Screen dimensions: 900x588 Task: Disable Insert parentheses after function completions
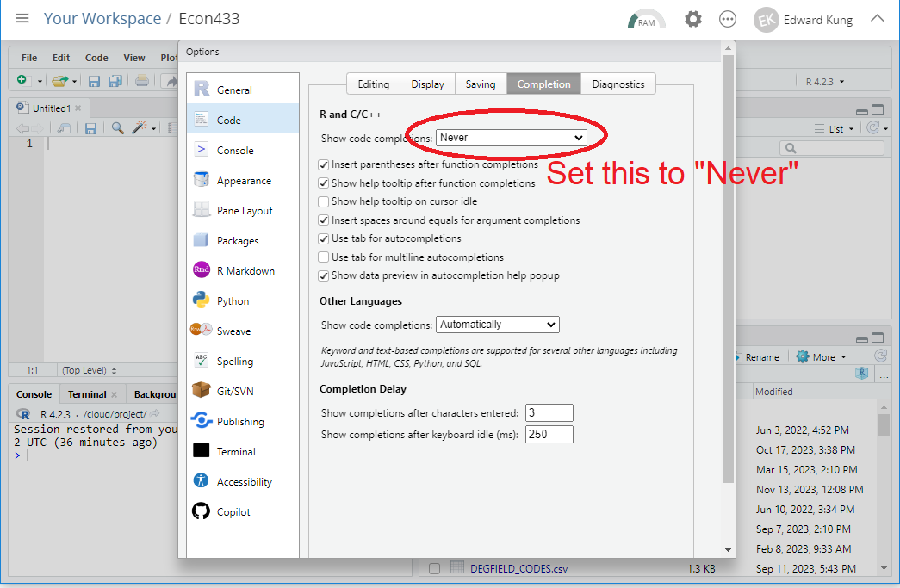coord(324,164)
